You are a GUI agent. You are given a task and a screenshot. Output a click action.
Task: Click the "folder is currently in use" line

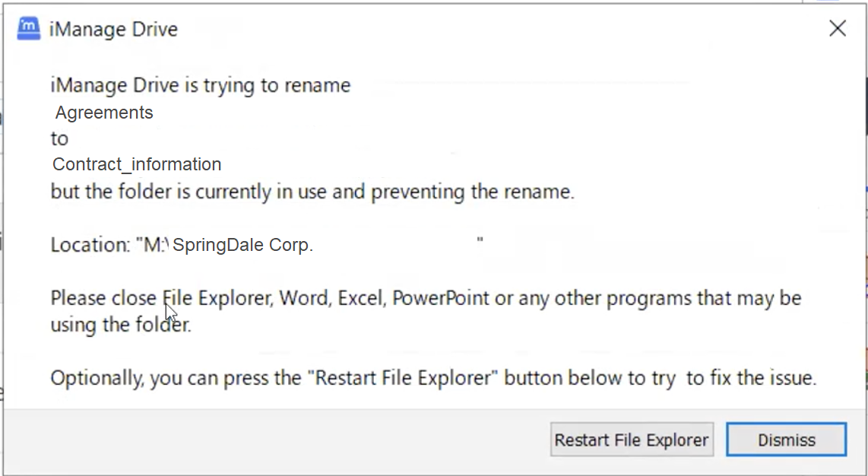pyautogui.click(x=312, y=192)
